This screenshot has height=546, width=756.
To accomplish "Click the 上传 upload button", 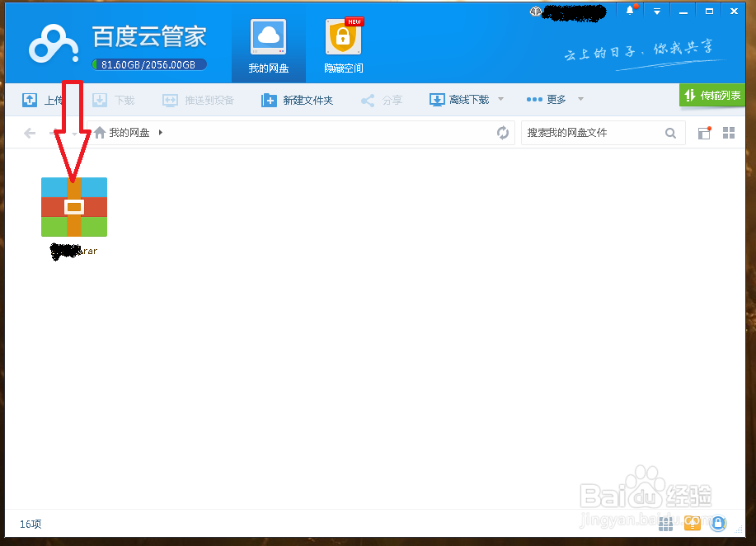I will 42,100.
